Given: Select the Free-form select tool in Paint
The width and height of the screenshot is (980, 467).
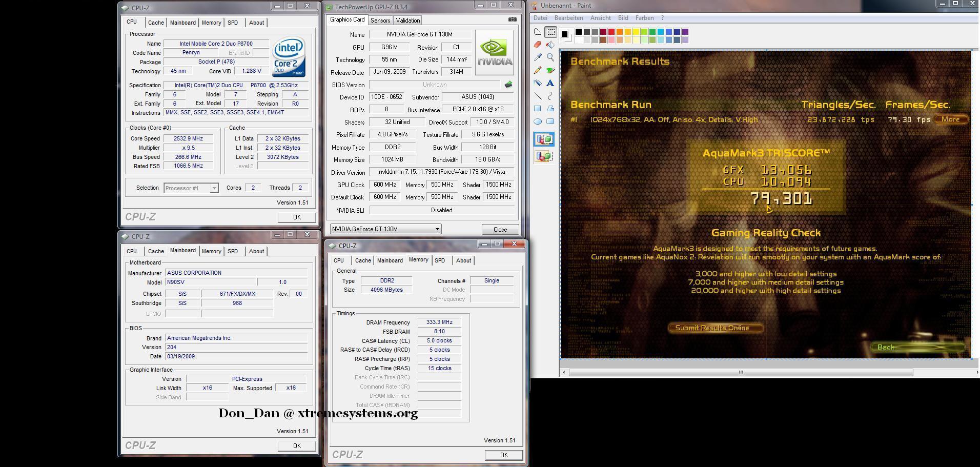Looking at the screenshot, I should (x=538, y=32).
